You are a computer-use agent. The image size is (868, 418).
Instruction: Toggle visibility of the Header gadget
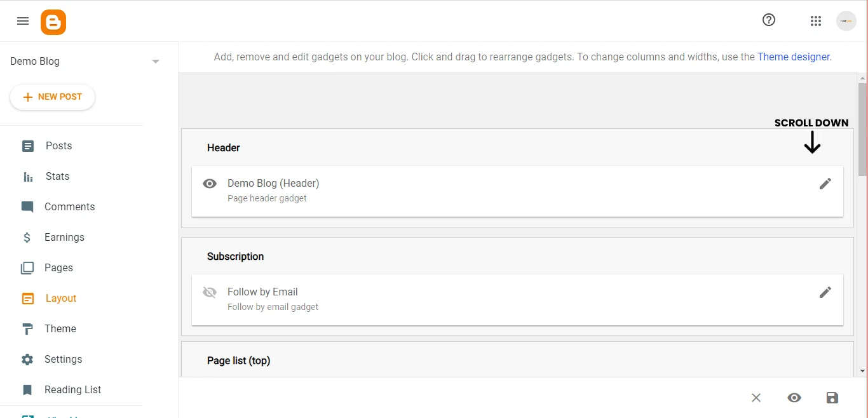(x=210, y=184)
